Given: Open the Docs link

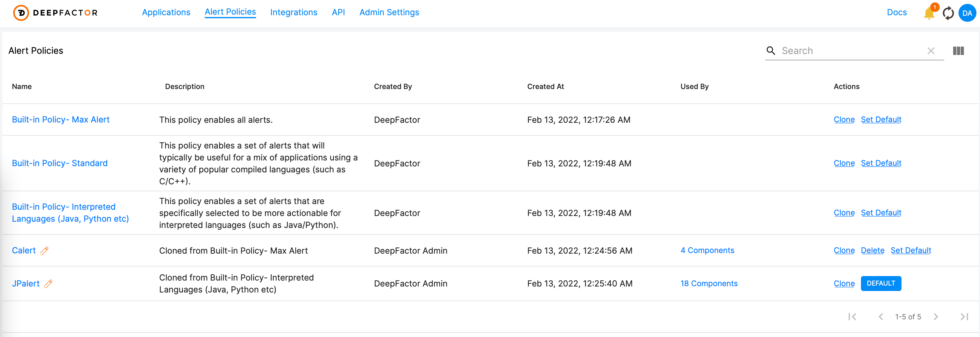Looking at the screenshot, I should click(897, 12).
